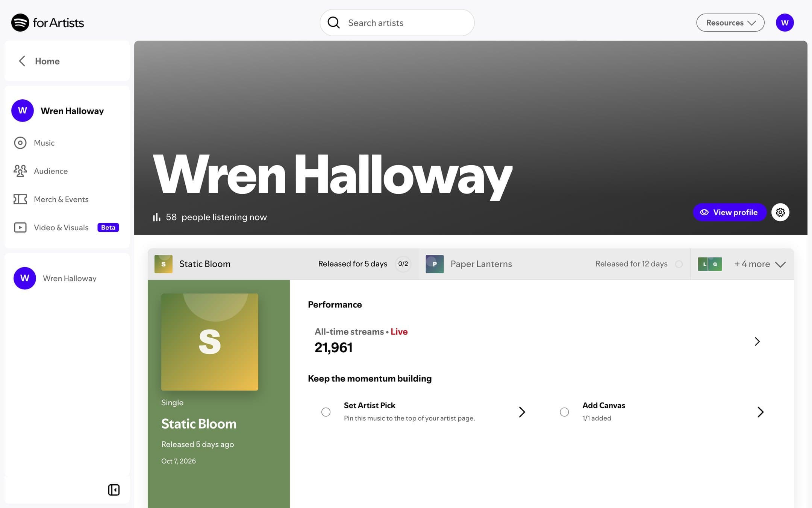This screenshot has height=508, width=812.
Task: Click the Beta badge
Action: coord(108,227)
